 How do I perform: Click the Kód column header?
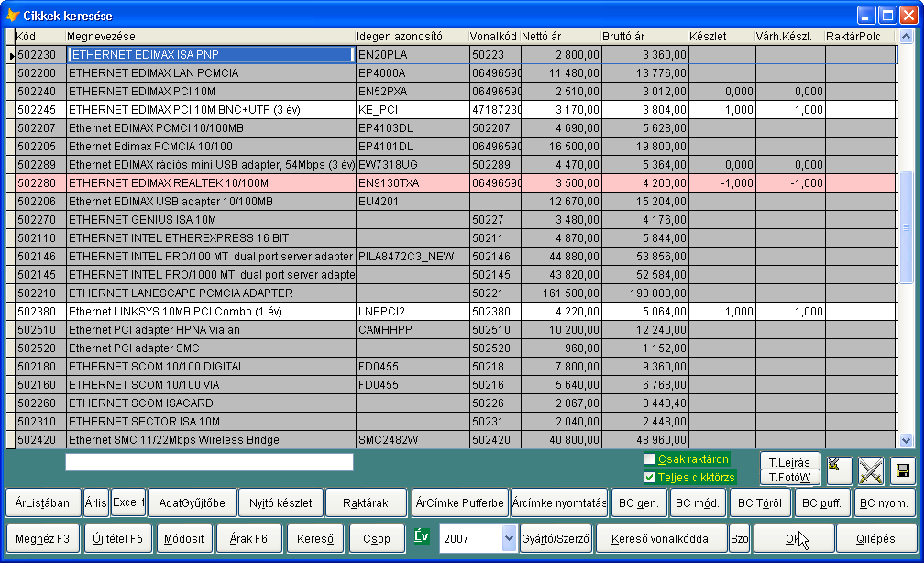coord(39,37)
